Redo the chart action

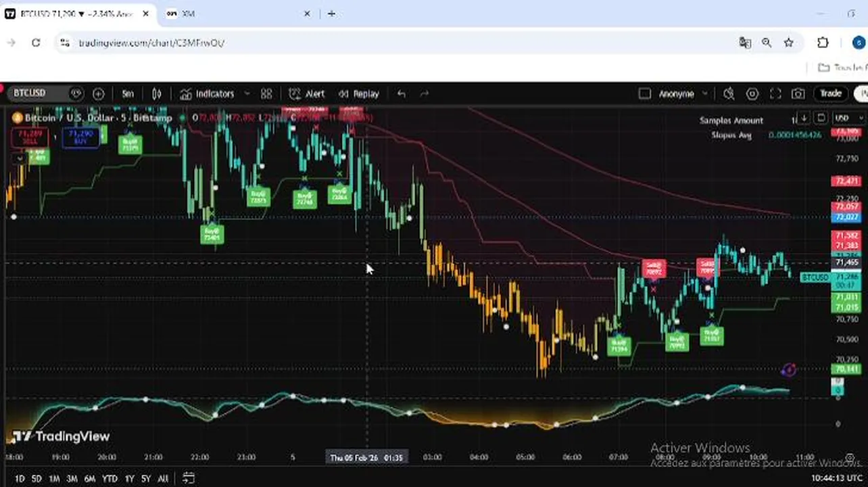[x=425, y=94]
